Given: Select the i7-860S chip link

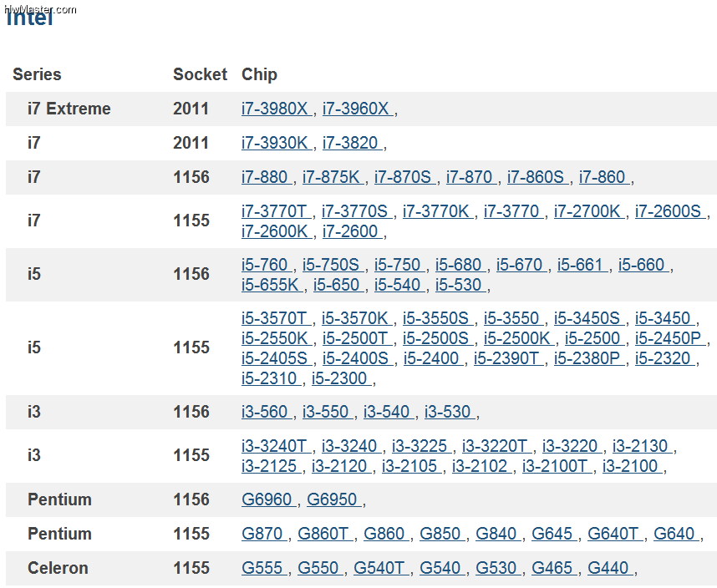Looking at the screenshot, I should [538, 177].
